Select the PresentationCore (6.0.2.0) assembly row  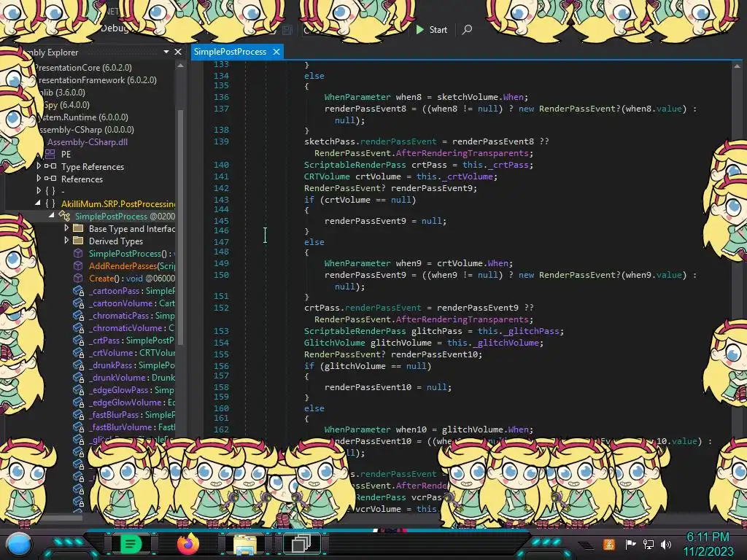tap(83, 68)
